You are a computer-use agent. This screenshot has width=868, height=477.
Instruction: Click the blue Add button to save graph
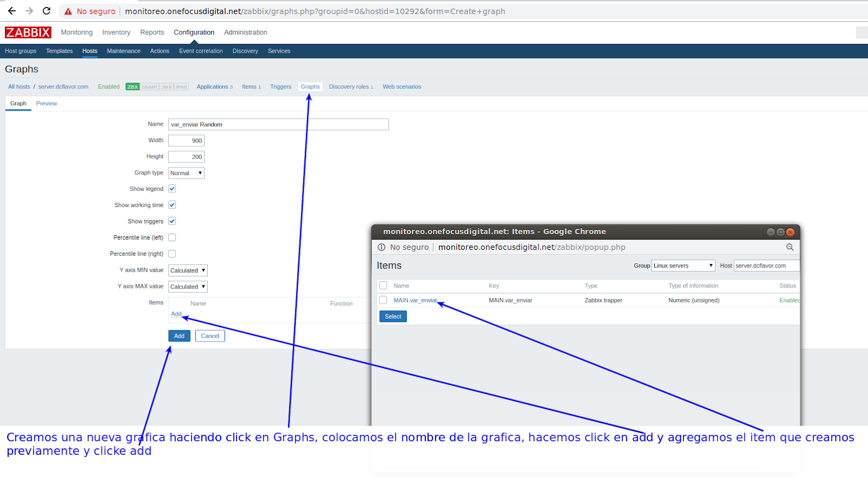(x=179, y=336)
